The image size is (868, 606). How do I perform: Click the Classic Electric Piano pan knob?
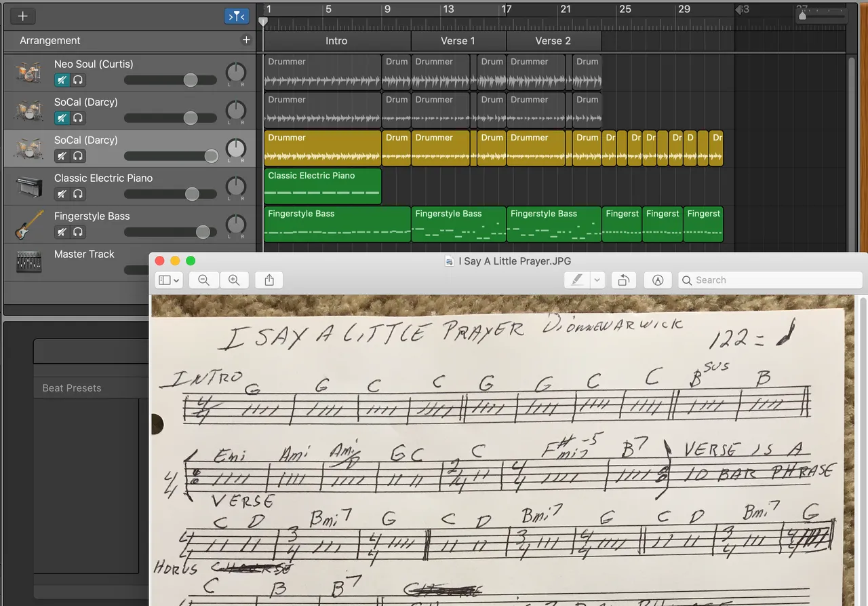[235, 186]
